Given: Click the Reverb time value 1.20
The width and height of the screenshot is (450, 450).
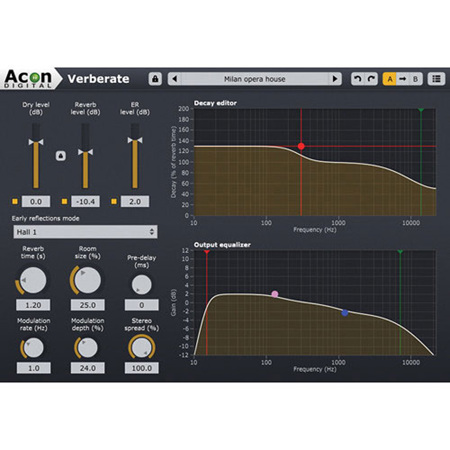Looking at the screenshot, I should point(33,305).
